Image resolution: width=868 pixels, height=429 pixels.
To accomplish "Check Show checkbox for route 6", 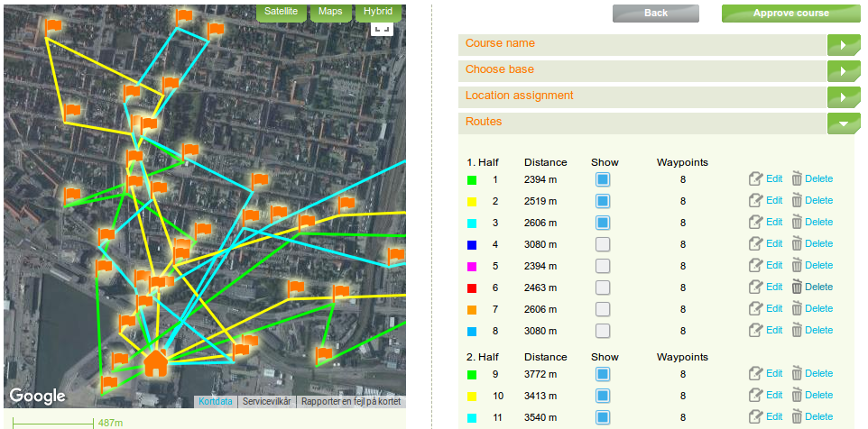I will click(x=603, y=287).
